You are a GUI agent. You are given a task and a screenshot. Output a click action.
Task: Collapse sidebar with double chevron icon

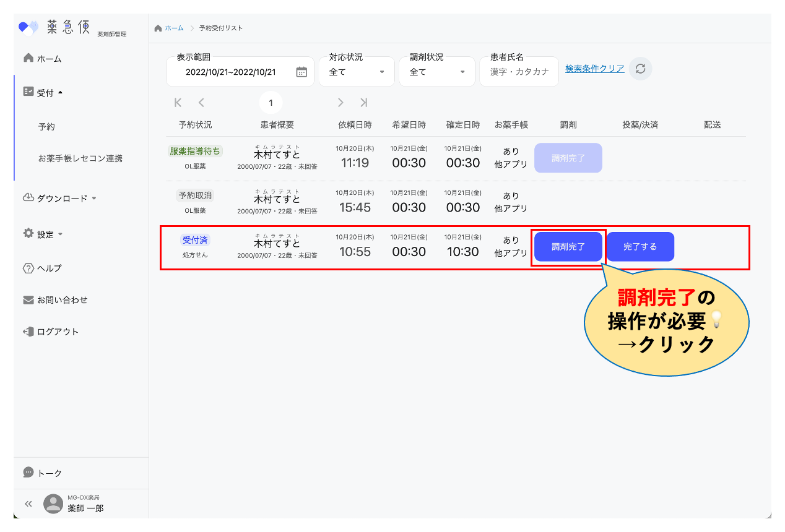pos(28,504)
